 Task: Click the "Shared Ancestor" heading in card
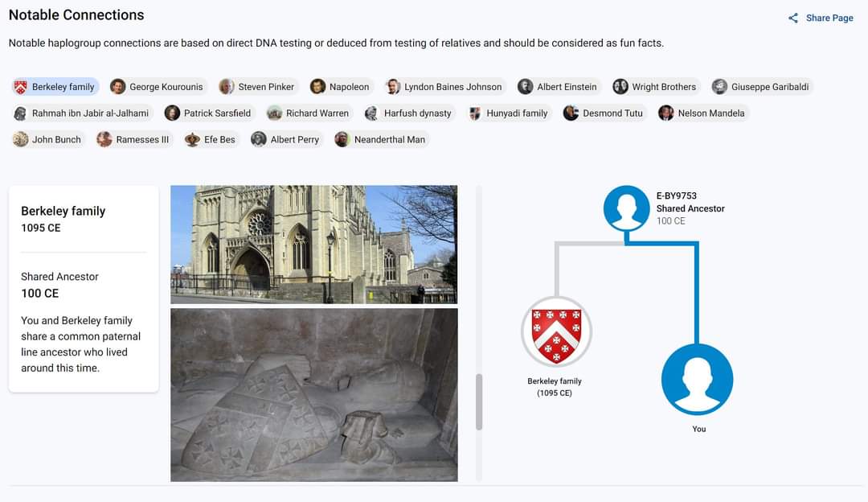59,277
